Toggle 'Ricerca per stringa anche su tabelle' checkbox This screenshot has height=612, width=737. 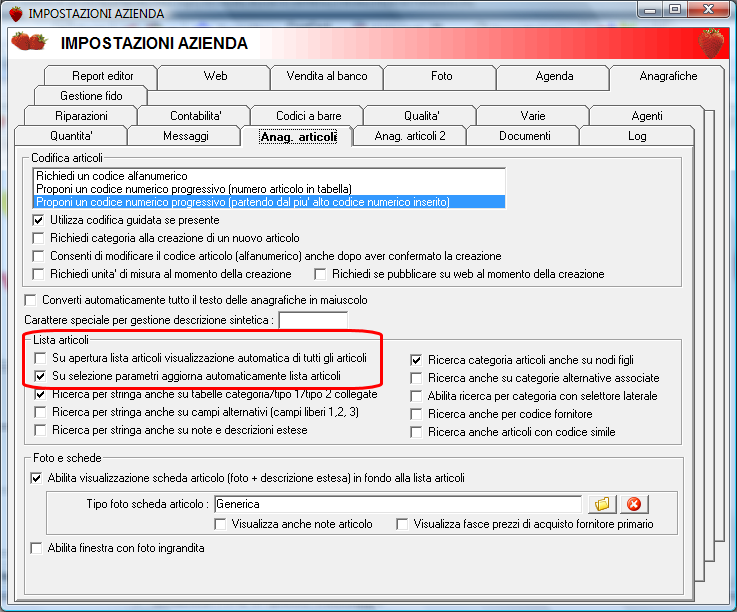pyautogui.click(x=40, y=394)
